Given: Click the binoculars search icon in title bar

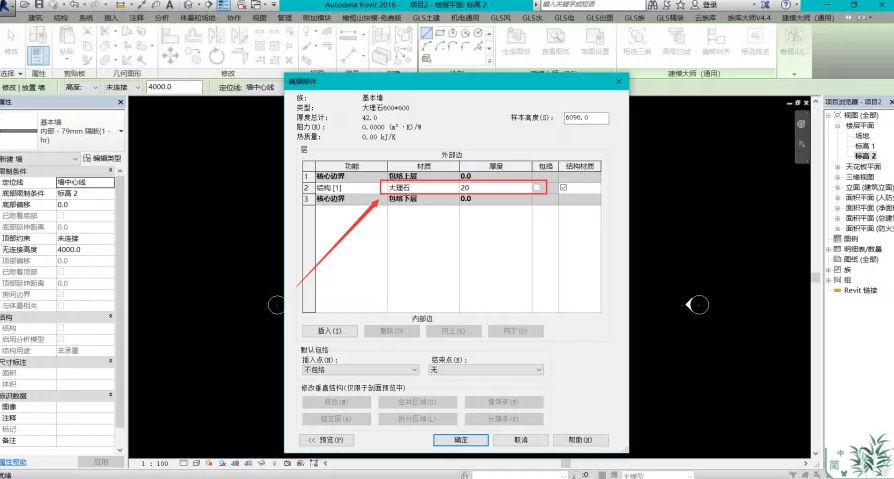Looking at the screenshot, I should (x=652, y=5).
